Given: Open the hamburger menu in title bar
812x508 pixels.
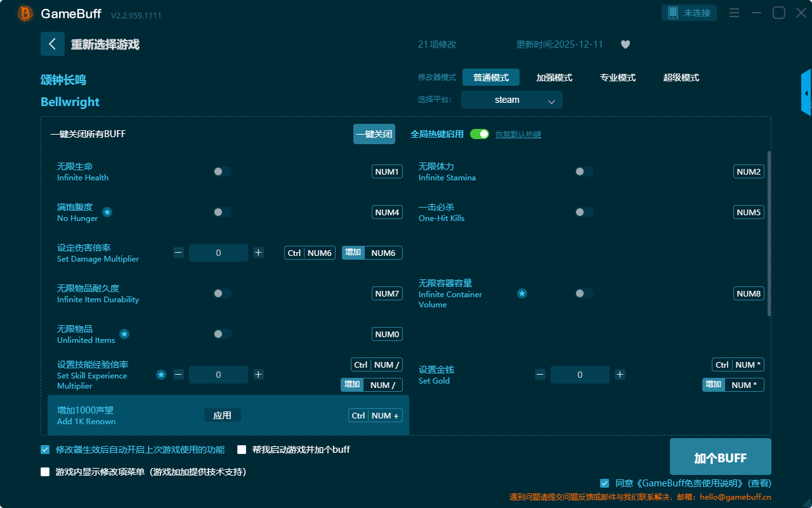Looking at the screenshot, I should 734,13.
